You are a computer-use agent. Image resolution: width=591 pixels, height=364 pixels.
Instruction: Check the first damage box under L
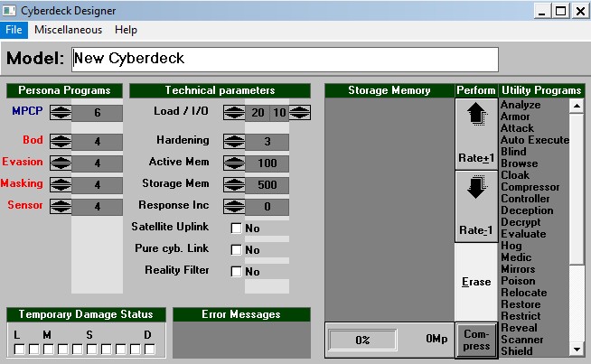coord(19,349)
